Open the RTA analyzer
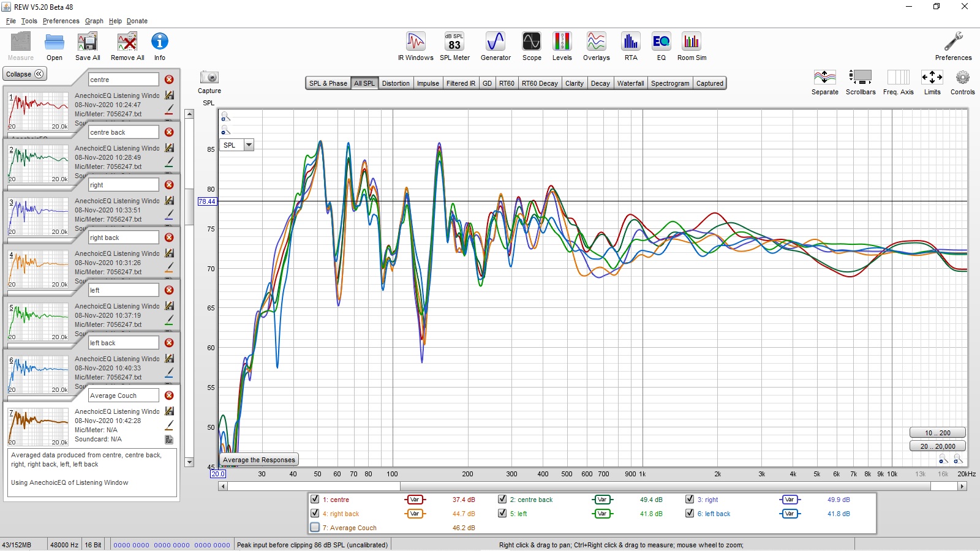Image resolution: width=980 pixels, height=551 pixels. (631, 47)
